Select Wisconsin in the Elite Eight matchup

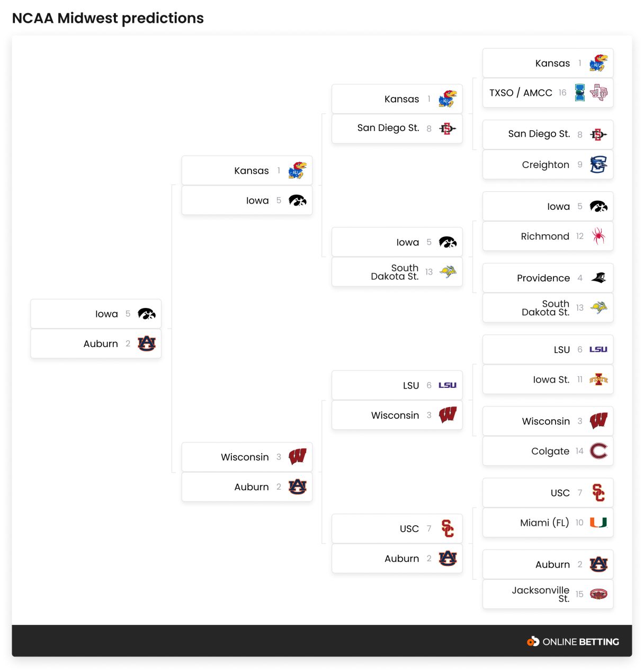point(247,457)
